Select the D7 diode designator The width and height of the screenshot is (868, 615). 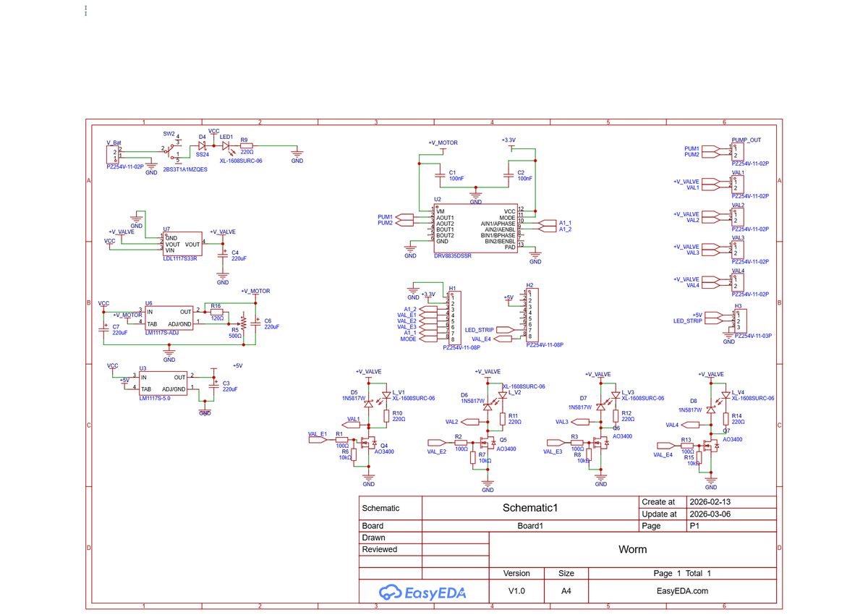(583, 399)
